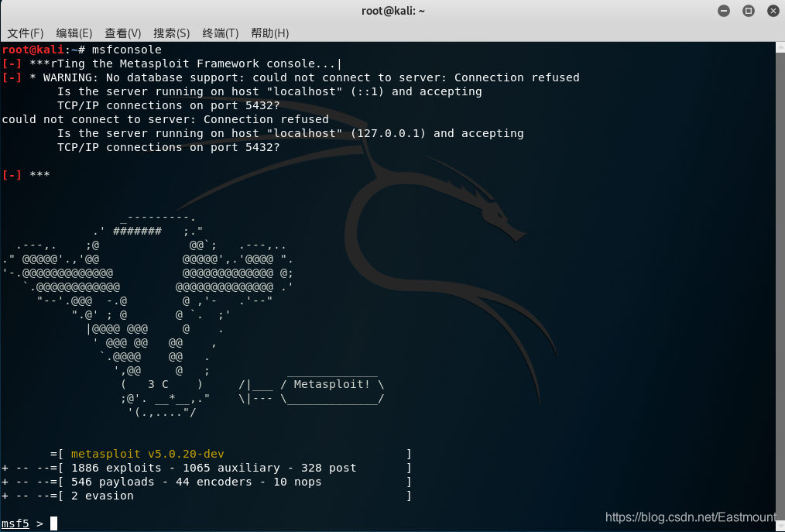Image resolution: width=785 pixels, height=532 pixels.
Task: Open the 搜索(S) menu
Action: coord(171,33)
